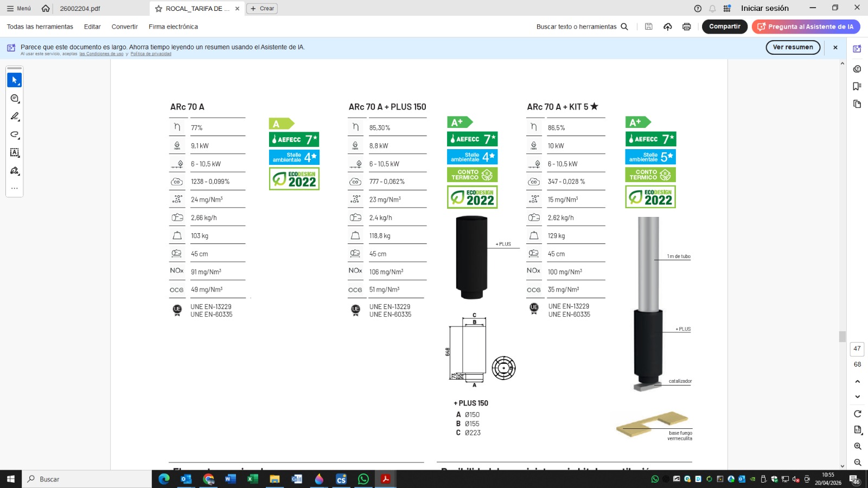Open the page thumbnails panel
Image resolution: width=868 pixels, height=488 pixels.
(x=857, y=104)
